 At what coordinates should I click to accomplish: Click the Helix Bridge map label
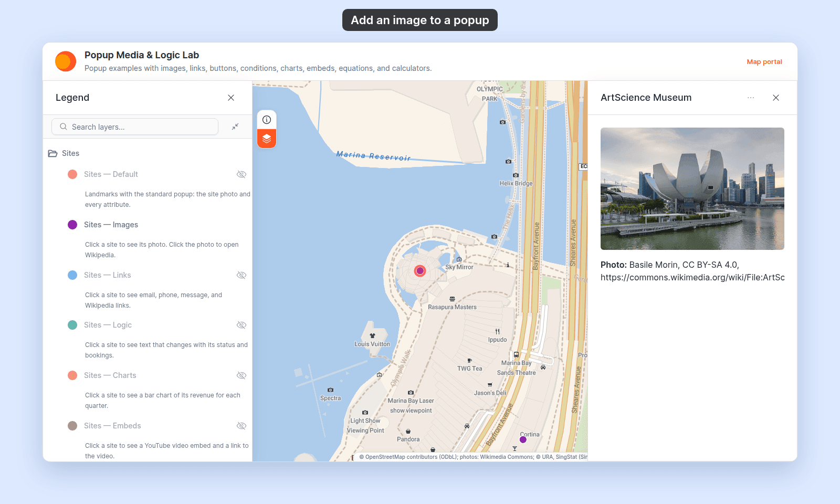(516, 183)
